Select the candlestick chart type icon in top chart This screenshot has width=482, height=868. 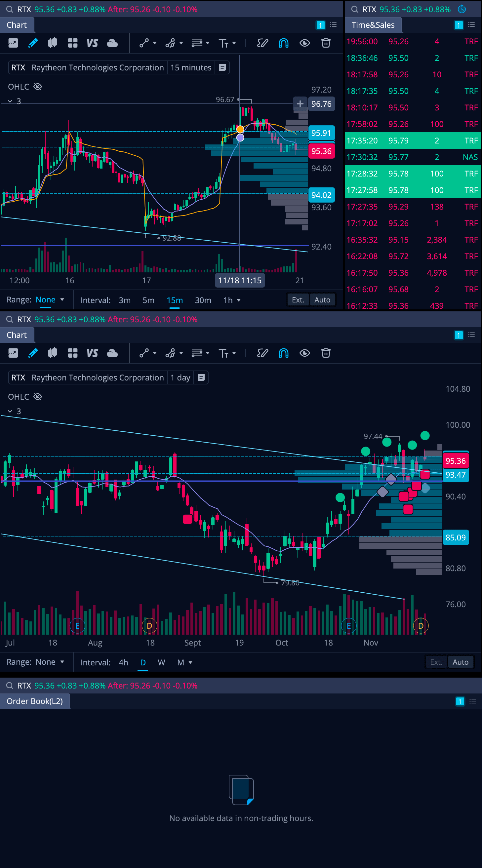tap(52, 43)
